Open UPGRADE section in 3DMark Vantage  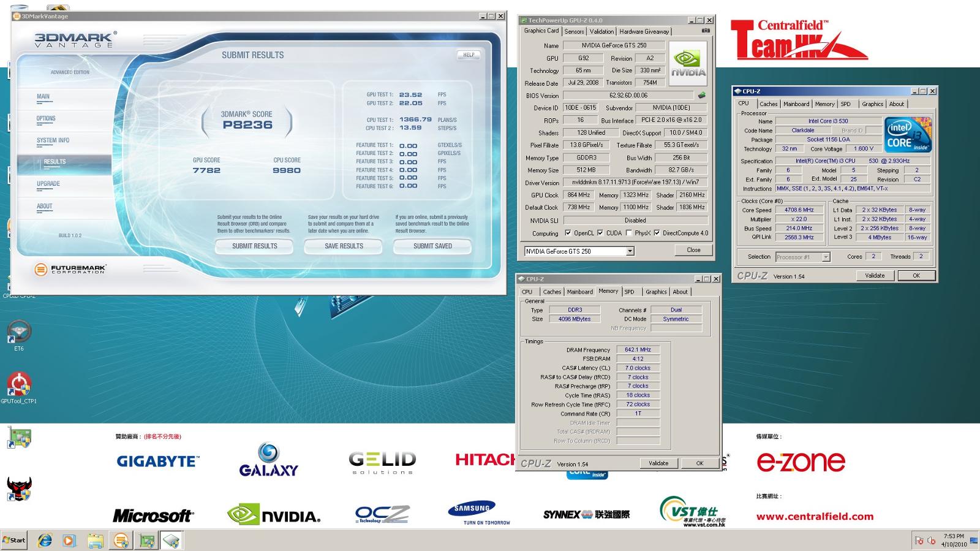pyautogui.click(x=48, y=184)
